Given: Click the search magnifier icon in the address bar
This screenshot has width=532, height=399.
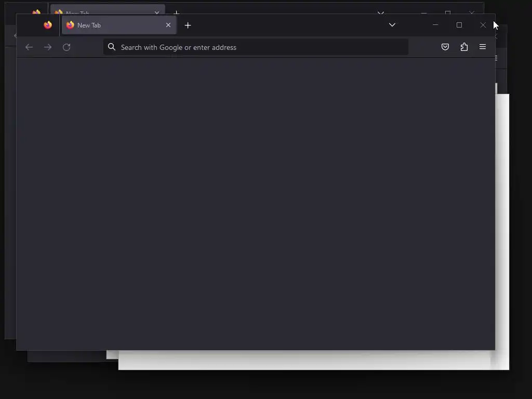Looking at the screenshot, I should tap(112, 47).
